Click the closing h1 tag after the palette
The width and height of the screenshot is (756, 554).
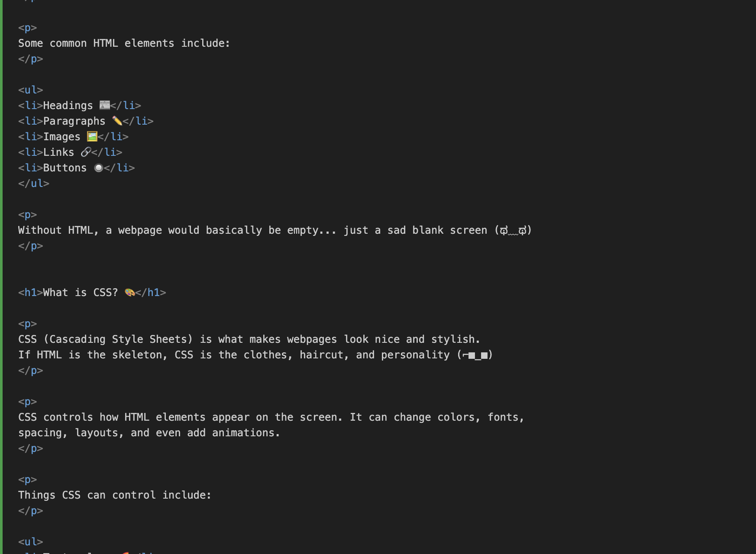pyautogui.click(x=151, y=293)
